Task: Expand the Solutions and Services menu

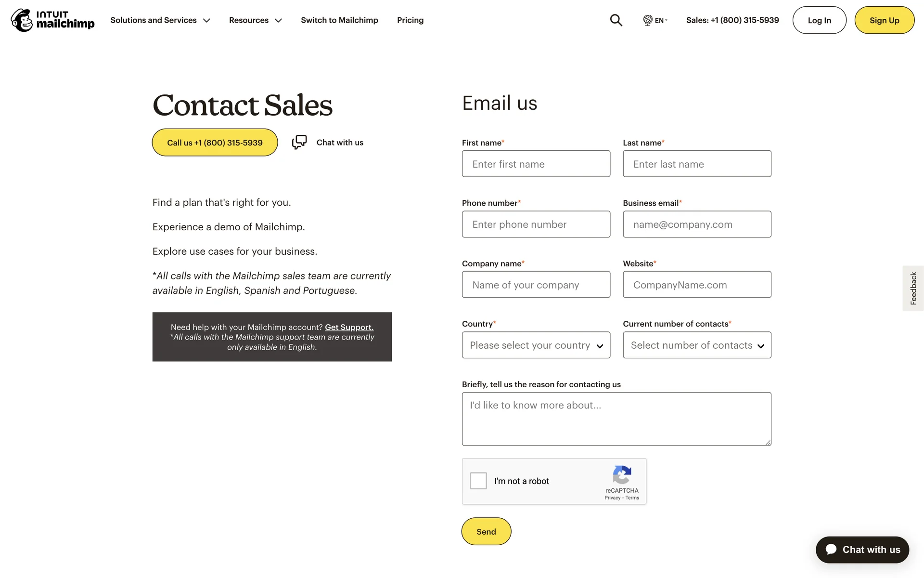Action: coord(160,20)
